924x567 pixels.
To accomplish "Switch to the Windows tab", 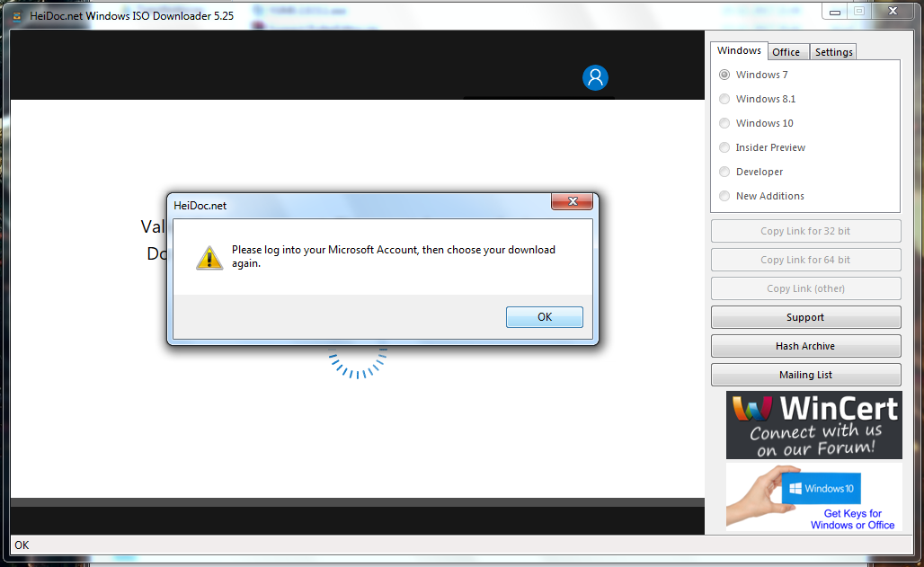I will (739, 50).
